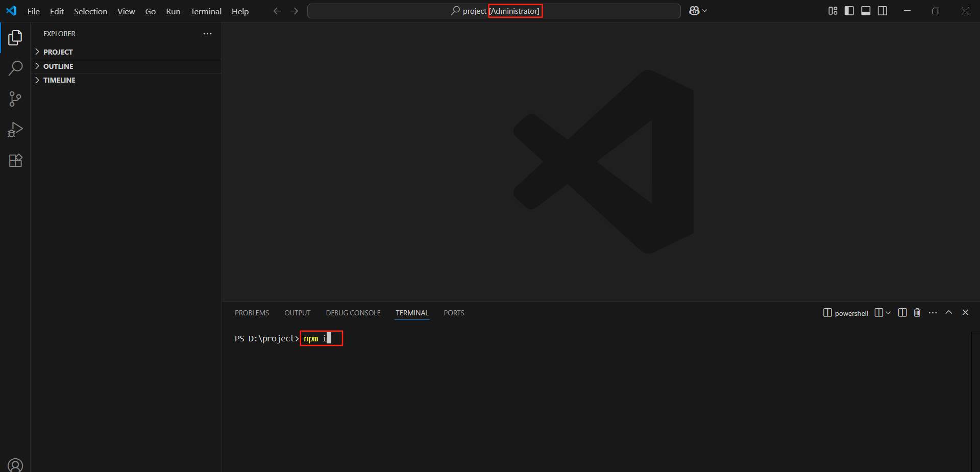Restore down the VS Code window
The height and width of the screenshot is (472, 980).
936,11
